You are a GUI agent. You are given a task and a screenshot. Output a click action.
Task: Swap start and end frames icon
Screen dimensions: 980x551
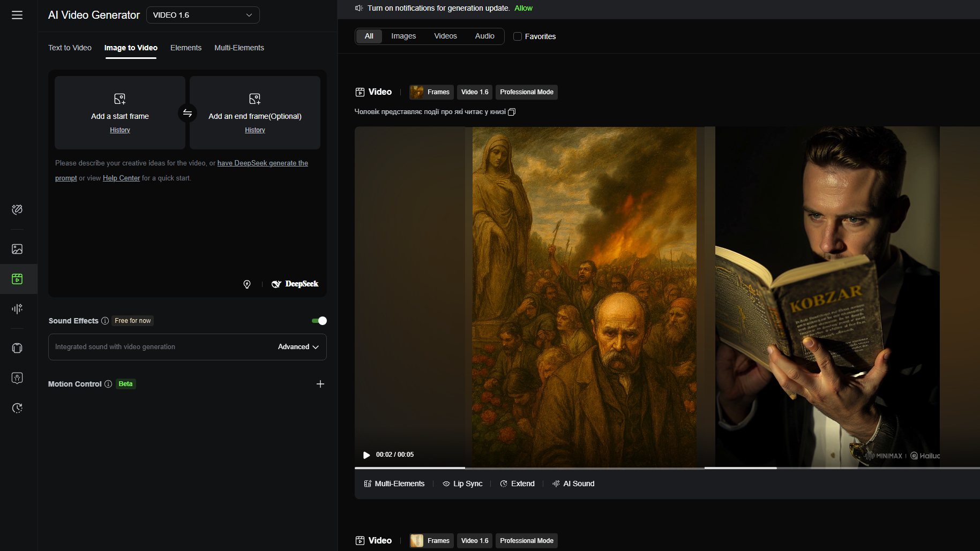188,113
